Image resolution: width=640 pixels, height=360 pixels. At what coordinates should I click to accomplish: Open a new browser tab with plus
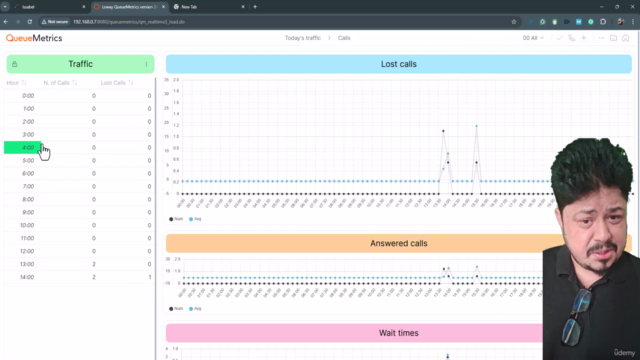[x=255, y=7]
